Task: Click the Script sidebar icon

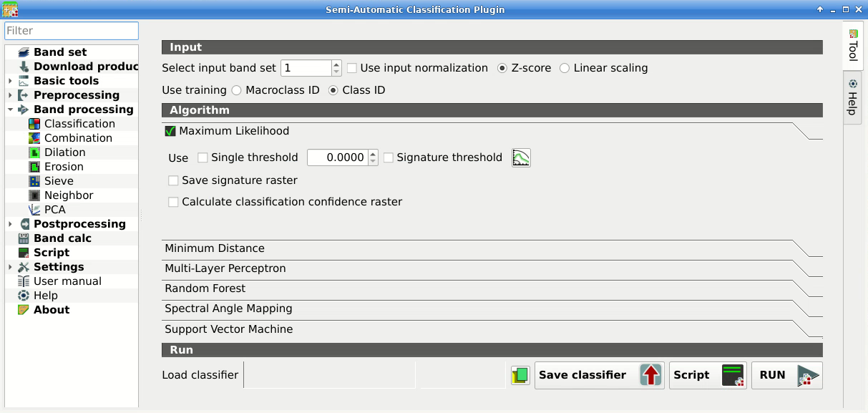Action: click(24, 253)
